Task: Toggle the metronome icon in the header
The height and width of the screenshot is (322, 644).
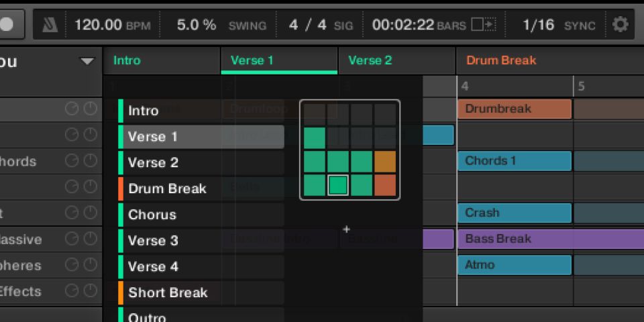Action: pyautogui.click(x=50, y=25)
